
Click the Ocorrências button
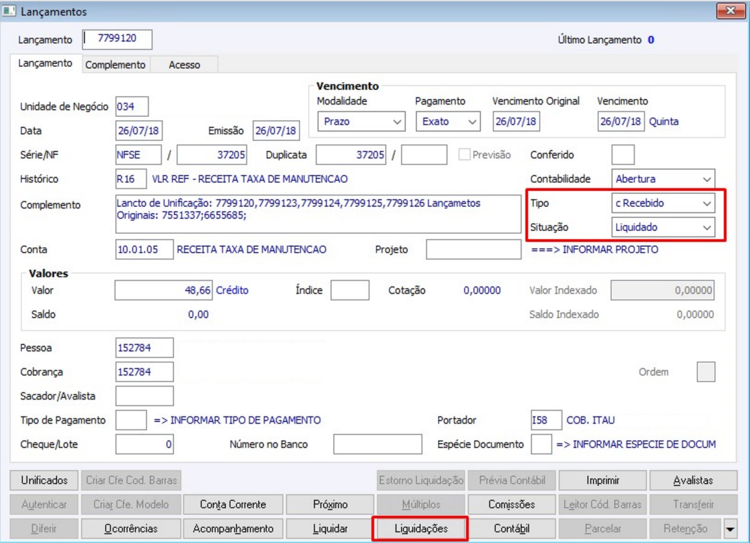131,529
